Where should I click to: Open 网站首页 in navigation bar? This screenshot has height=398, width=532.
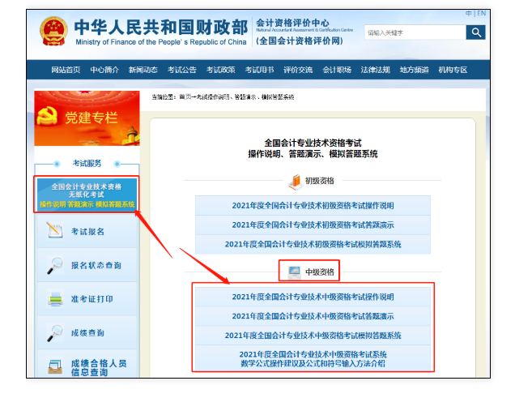point(66,70)
